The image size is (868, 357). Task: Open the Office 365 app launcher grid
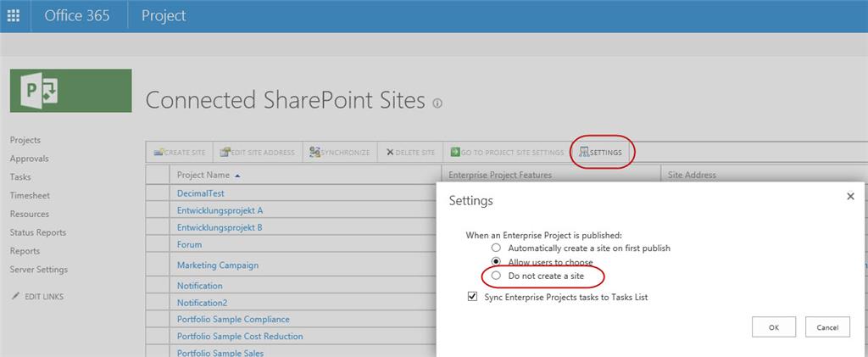[x=14, y=15]
